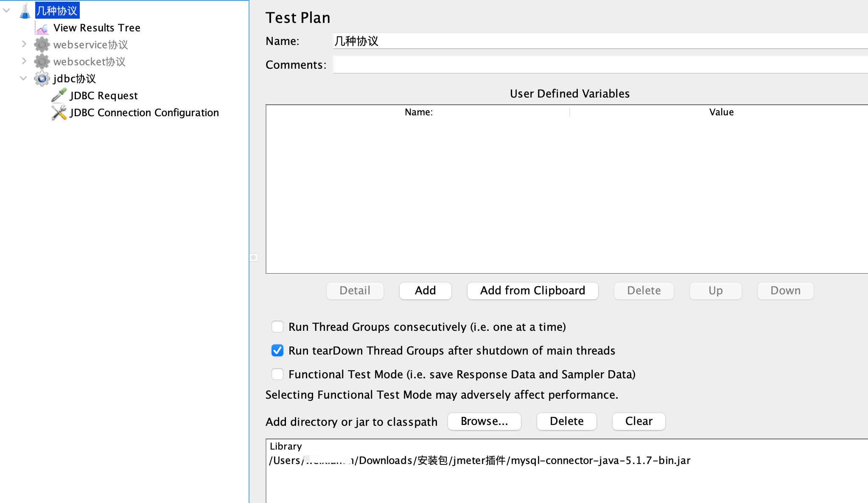Click the jdbc协议 thread group gear icon
868x503 pixels.
click(x=42, y=78)
